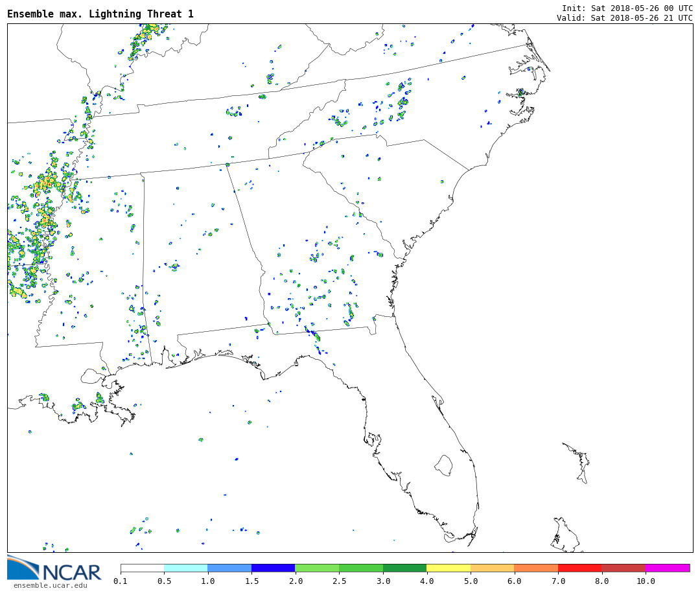Screen dimensions: 700x593
Task: Click the 4.0 colorbar label
Action: [x=426, y=581]
